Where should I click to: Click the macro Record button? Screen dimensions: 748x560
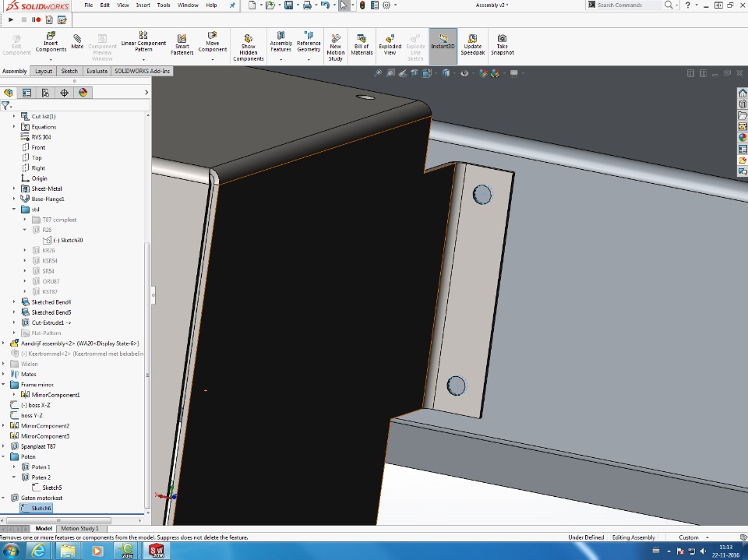(x=37, y=19)
